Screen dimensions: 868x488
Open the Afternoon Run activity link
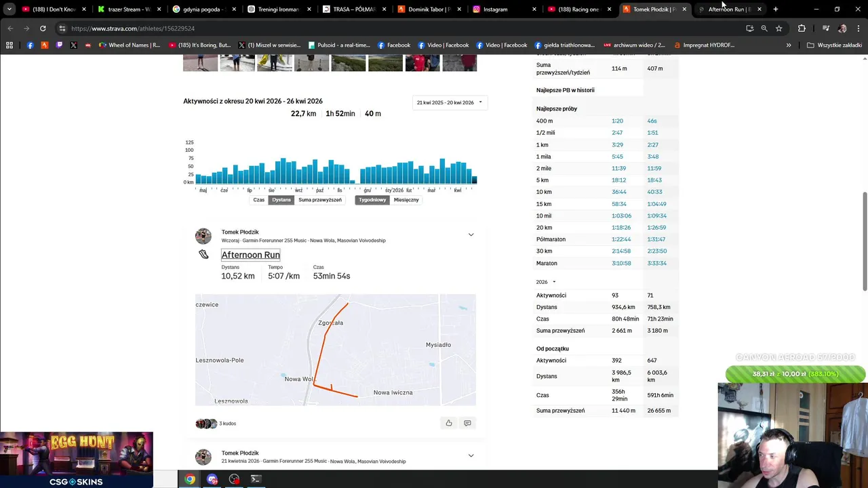tap(250, 255)
